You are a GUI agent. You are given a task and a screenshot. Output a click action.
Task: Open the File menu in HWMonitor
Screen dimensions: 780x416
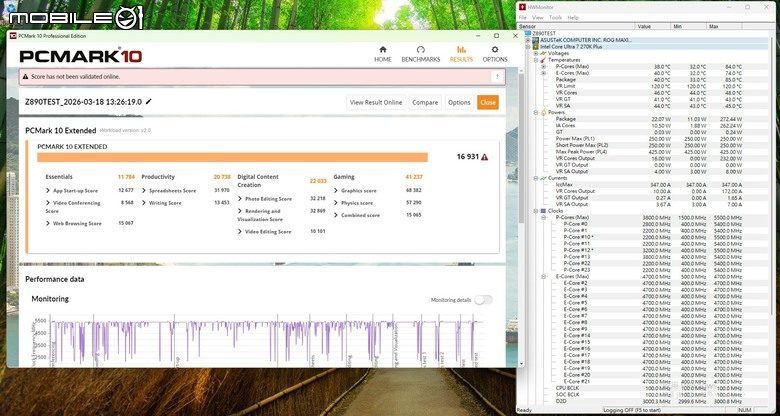[x=522, y=17]
